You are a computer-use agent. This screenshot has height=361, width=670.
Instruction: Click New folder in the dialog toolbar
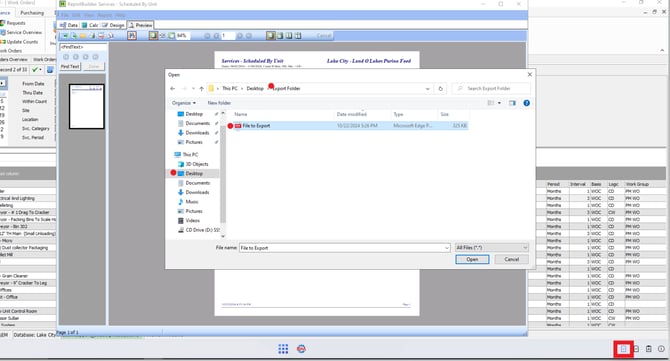[219, 103]
